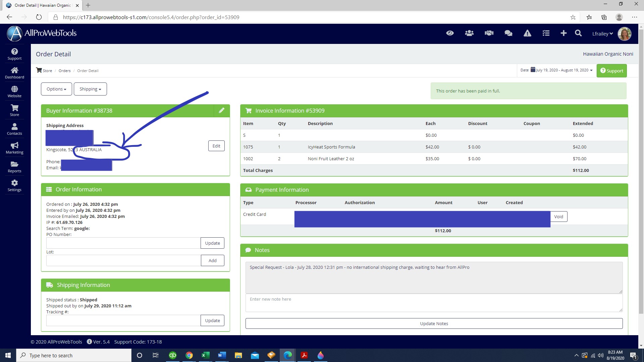Viewport: 644px width, 362px height.
Task: Click the eye icon in top bar
Action: (450, 33)
